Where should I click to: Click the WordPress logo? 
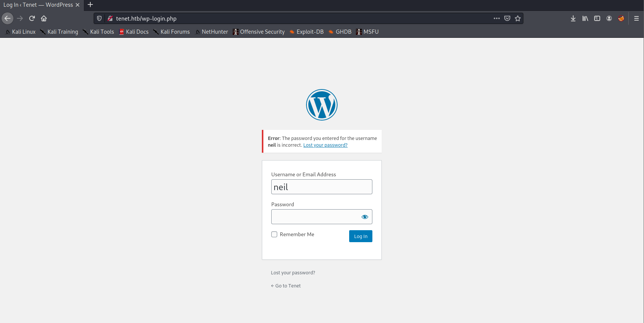coord(322,105)
